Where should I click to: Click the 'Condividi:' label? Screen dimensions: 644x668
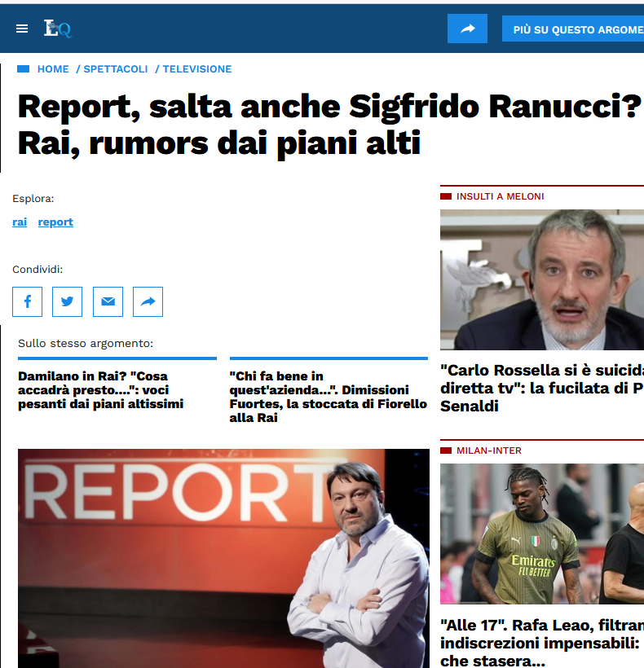coord(37,270)
